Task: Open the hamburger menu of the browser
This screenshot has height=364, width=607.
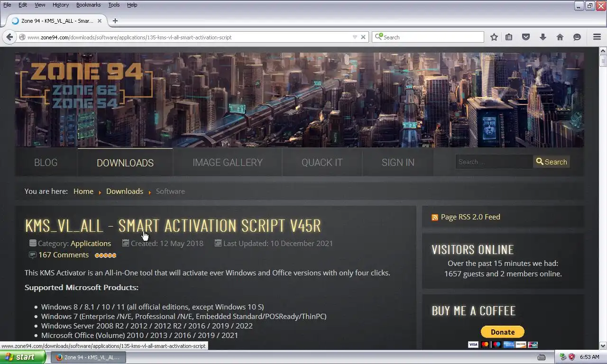Action: pyautogui.click(x=597, y=37)
